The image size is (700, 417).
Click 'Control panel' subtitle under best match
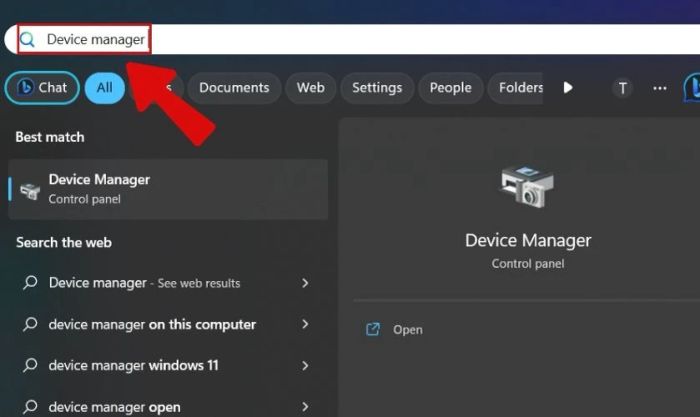84,199
